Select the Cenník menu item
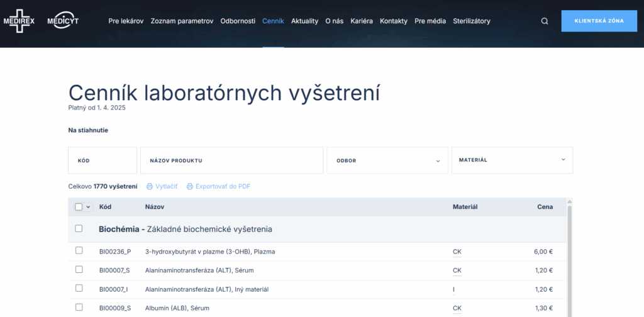This screenshot has width=644, height=317. pyautogui.click(x=273, y=21)
